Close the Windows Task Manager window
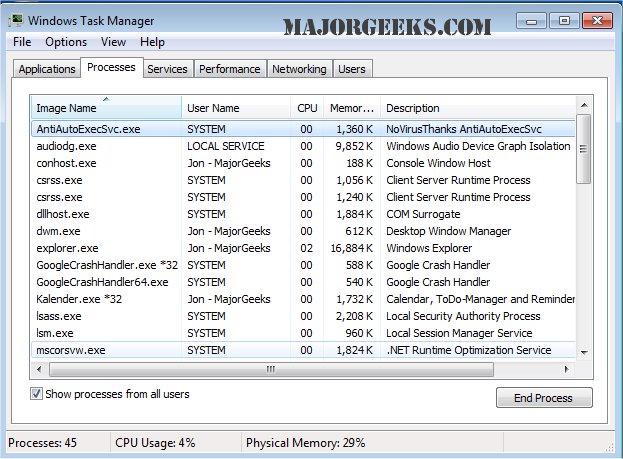Viewport: 623px width, 459px height. tap(597, 21)
